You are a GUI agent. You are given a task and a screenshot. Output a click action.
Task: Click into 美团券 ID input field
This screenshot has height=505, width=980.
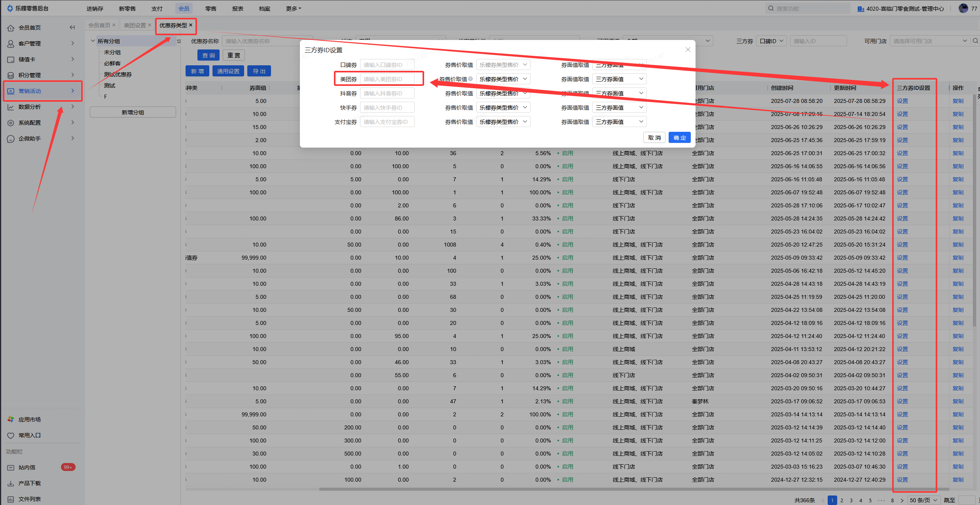tap(387, 79)
